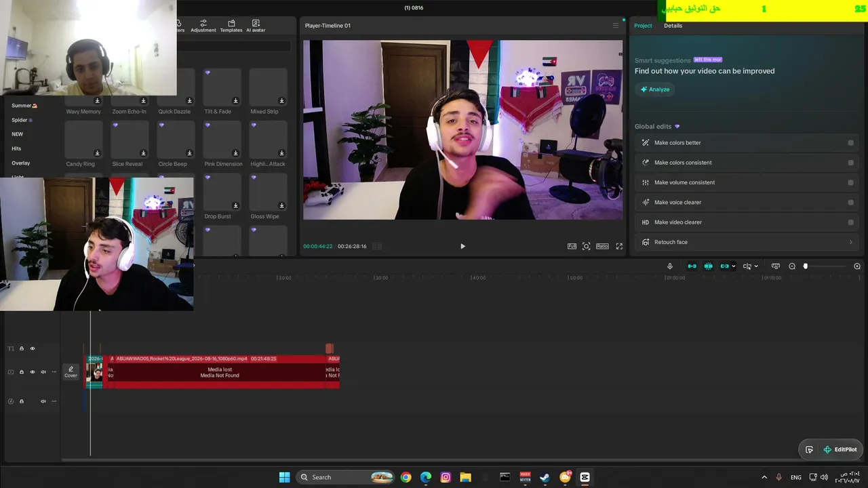Download the Pink Dimension effect
Viewport: 868px width, 488px height.
click(x=235, y=153)
